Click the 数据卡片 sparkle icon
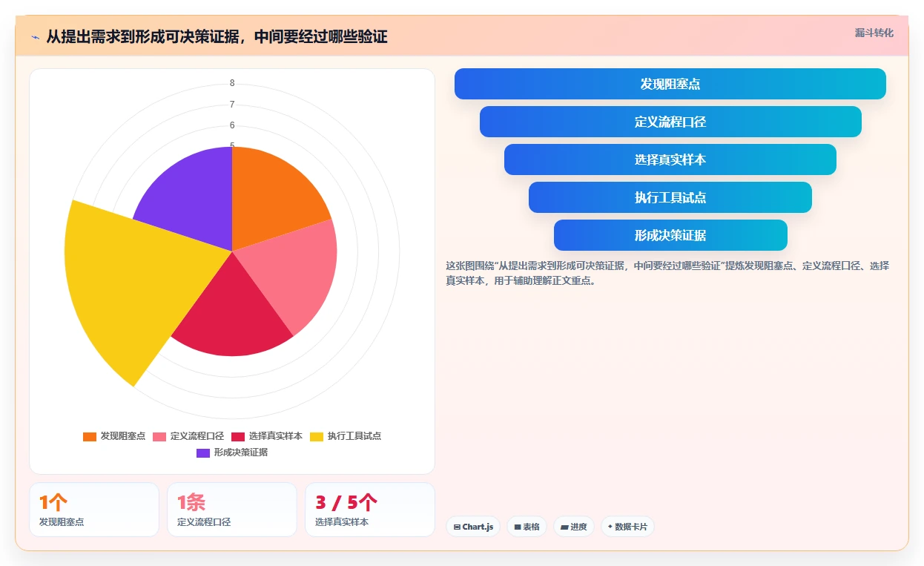The image size is (924, 566). click(x=610, y=527)
